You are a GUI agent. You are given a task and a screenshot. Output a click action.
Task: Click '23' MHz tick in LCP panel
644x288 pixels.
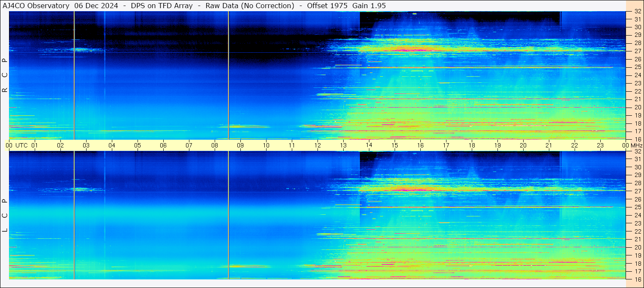tap(637, 223)
